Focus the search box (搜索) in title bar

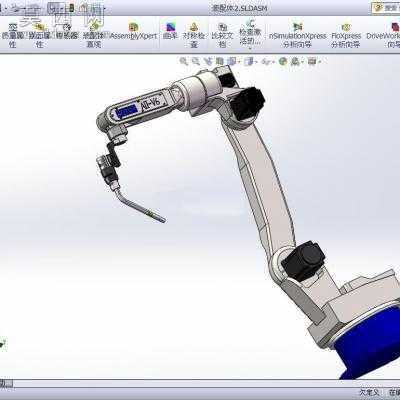[x=386, y=8]
